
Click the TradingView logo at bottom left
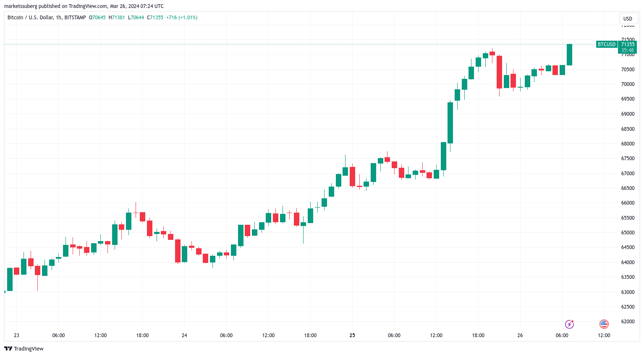coord(24,348)
